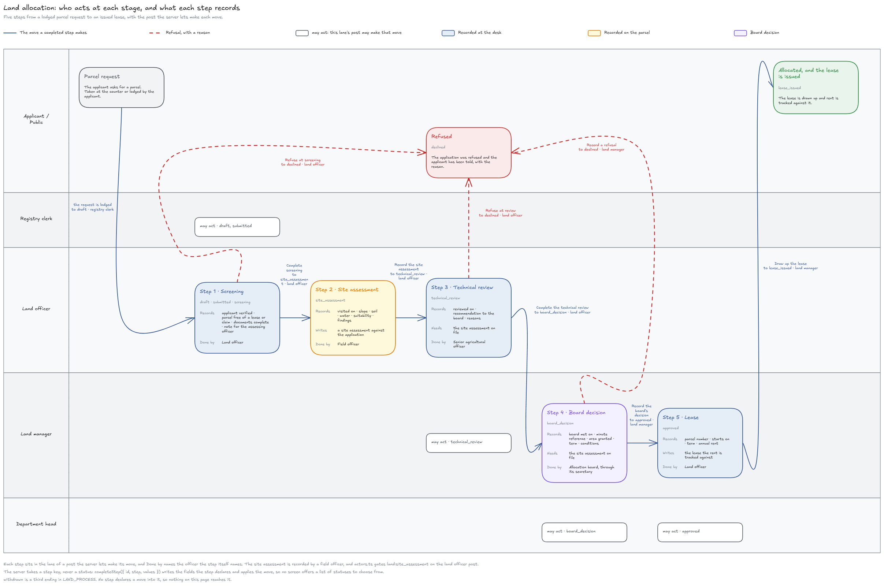Click the 'Land allocation' diagram title
The image size is (884, 588).
(122, 8)
